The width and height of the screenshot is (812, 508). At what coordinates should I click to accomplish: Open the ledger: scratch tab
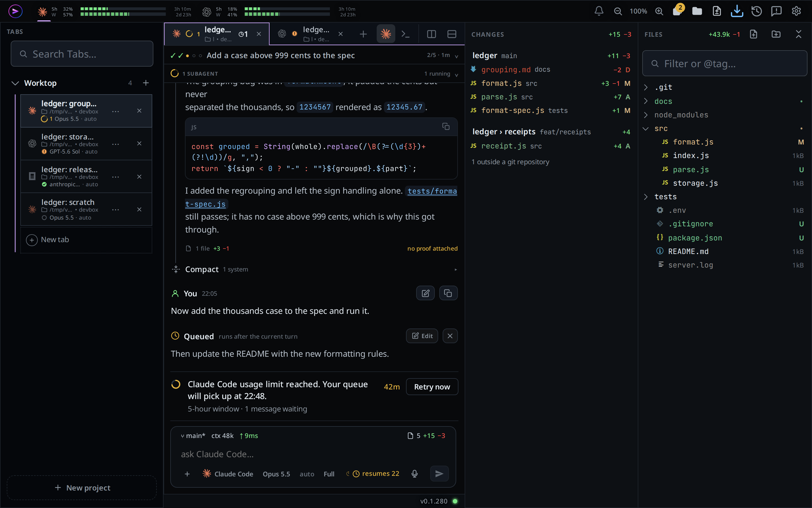[86, 209]
